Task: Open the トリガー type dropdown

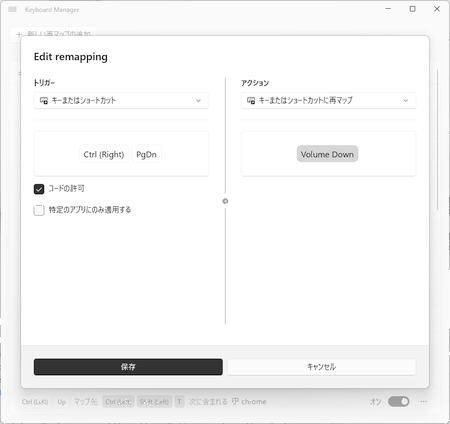Action: 121,100
